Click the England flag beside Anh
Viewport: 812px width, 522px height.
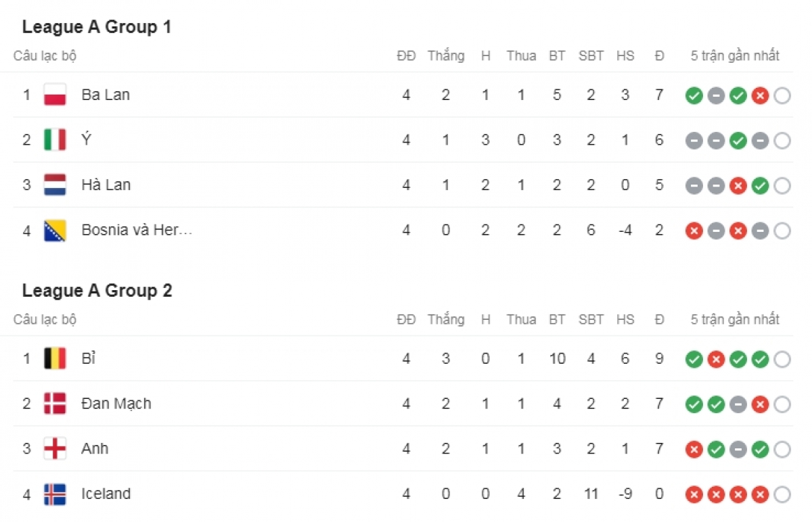[55, 449]
